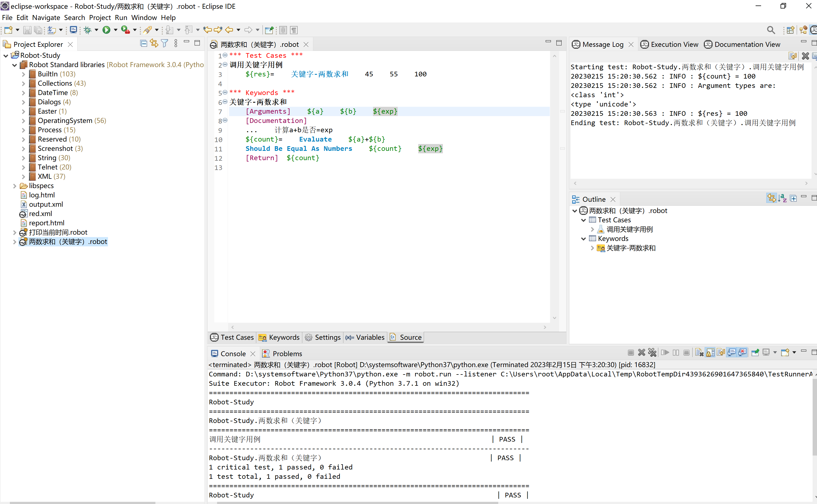This screenshot has width=817, height=504.
Task: Toggle Show Whitespace Characters pilcrow button
Action: coord(294,30)
